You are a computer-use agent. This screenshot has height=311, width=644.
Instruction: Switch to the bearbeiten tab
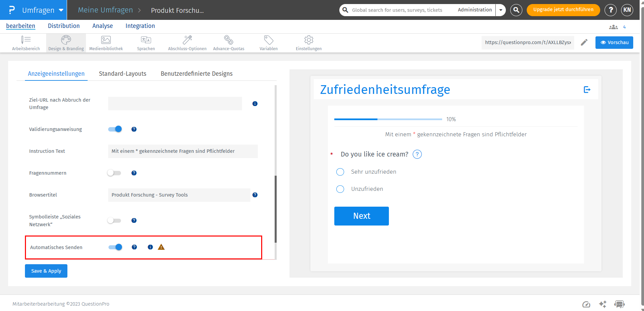(x=21, y=26)
